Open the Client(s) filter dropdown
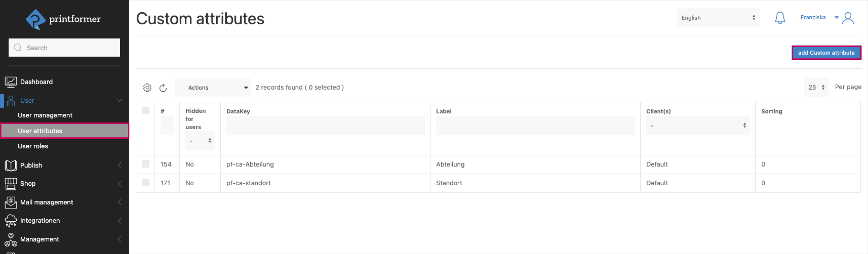This screenshot has height=254, width=868. (x=698, y=125)
